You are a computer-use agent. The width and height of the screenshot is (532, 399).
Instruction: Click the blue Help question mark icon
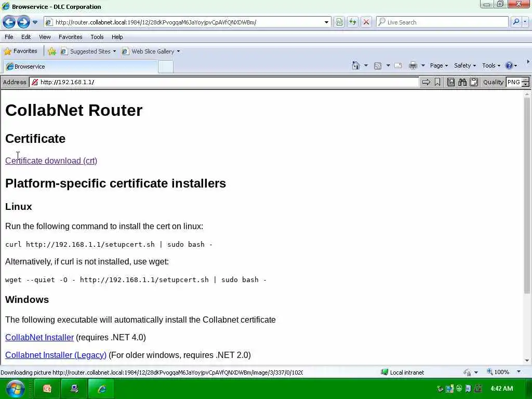point(509,65)
